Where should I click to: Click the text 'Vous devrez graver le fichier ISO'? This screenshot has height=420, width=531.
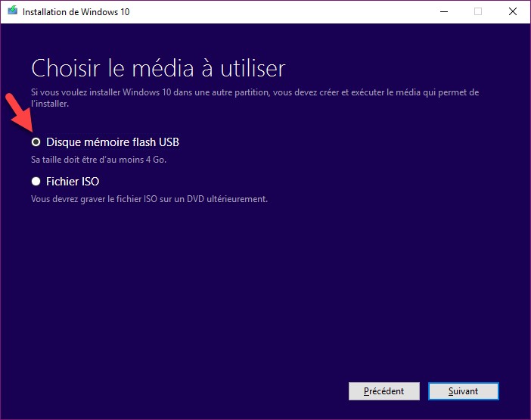94,199
